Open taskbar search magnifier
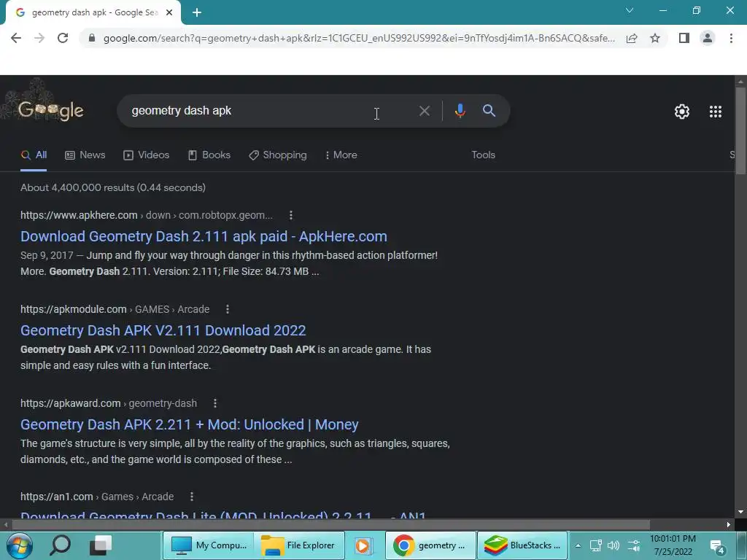747x560 pixels. pyautogui.click(x=60, y=545)
